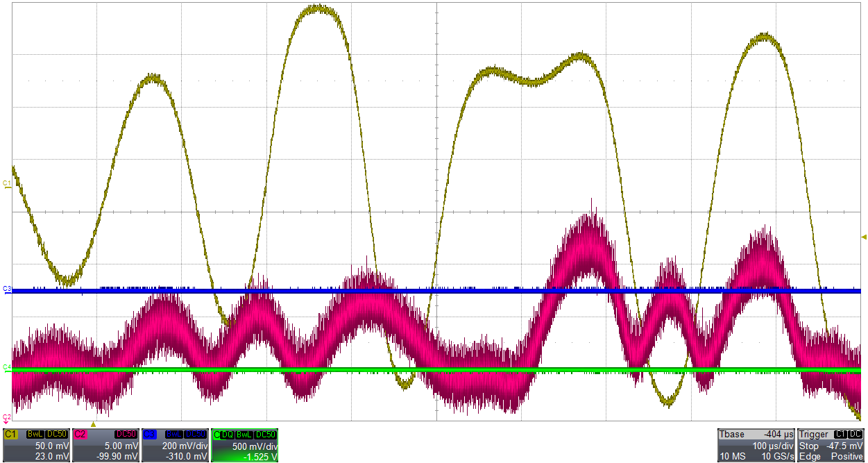Click the DC50 badge in C4 descriptor
This screenshot has height=463, width=868.
click(266, 435)
